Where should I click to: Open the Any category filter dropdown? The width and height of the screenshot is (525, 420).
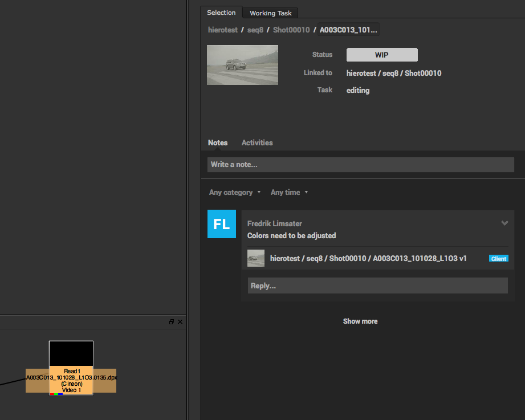[235, 193]
